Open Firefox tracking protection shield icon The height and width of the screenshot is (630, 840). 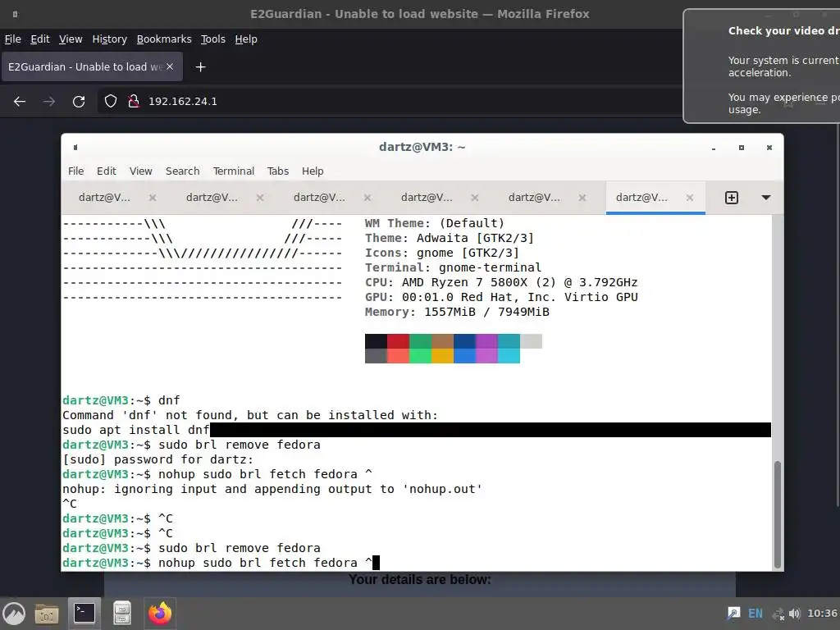pos(111,101)
